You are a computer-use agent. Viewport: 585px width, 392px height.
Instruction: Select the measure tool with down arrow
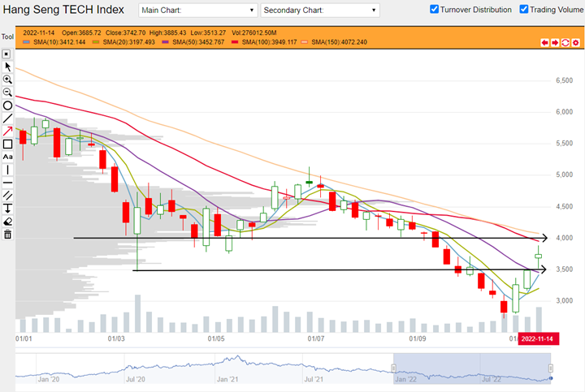coord(7,209)
